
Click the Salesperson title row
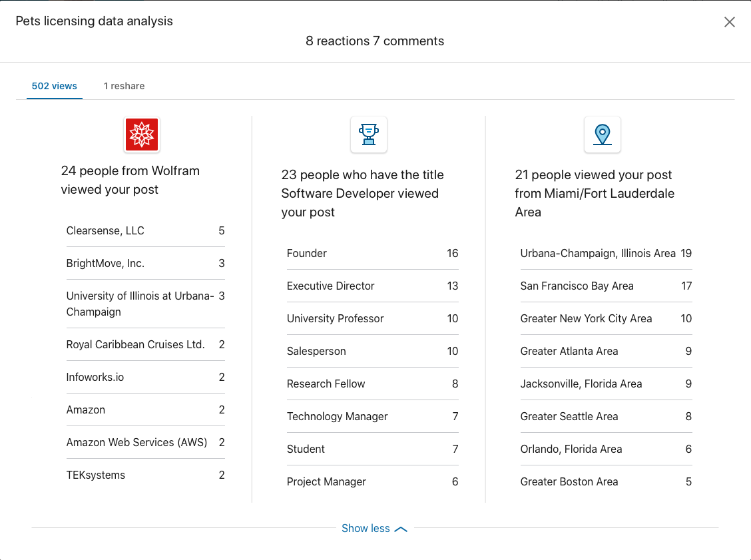[373, 351]
